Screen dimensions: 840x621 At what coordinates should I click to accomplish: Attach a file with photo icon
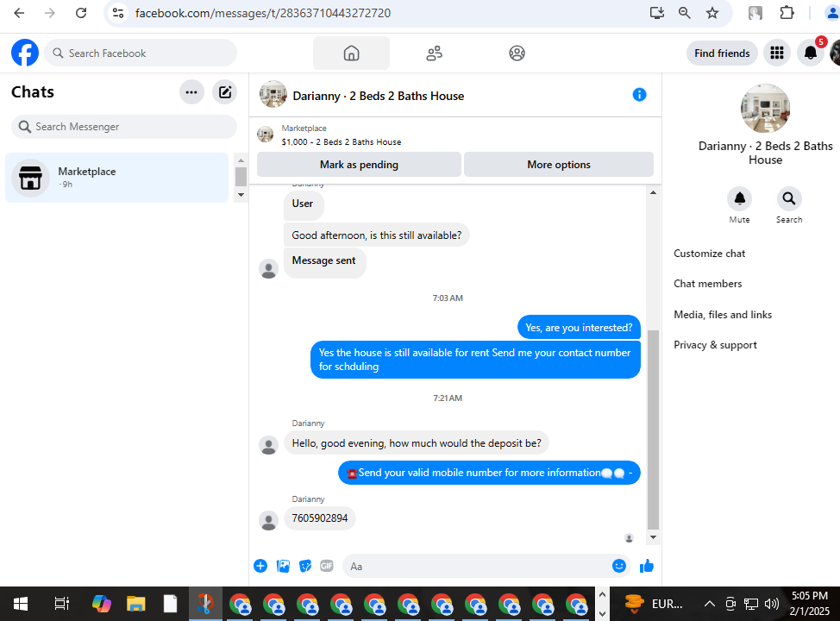pyautogui.click(x=283, y=566)
